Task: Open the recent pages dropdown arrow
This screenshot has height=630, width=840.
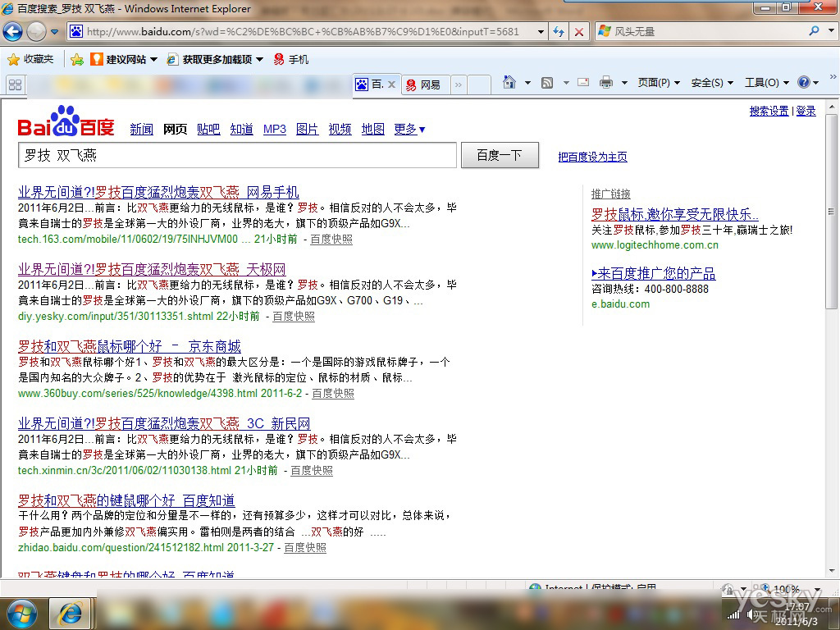Action: pos(55,32)
